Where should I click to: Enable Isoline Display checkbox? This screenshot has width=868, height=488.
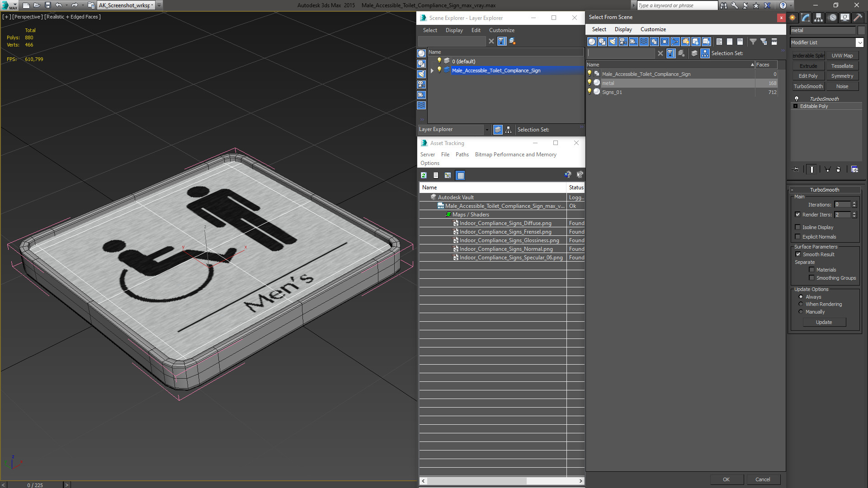tap(797, 227)
